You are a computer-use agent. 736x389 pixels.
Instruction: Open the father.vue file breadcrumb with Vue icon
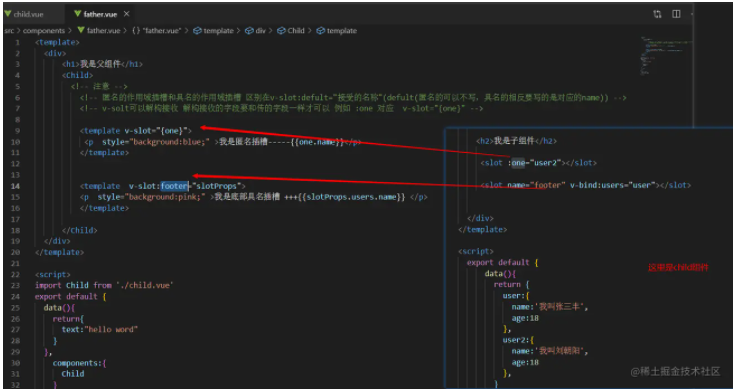99,31
